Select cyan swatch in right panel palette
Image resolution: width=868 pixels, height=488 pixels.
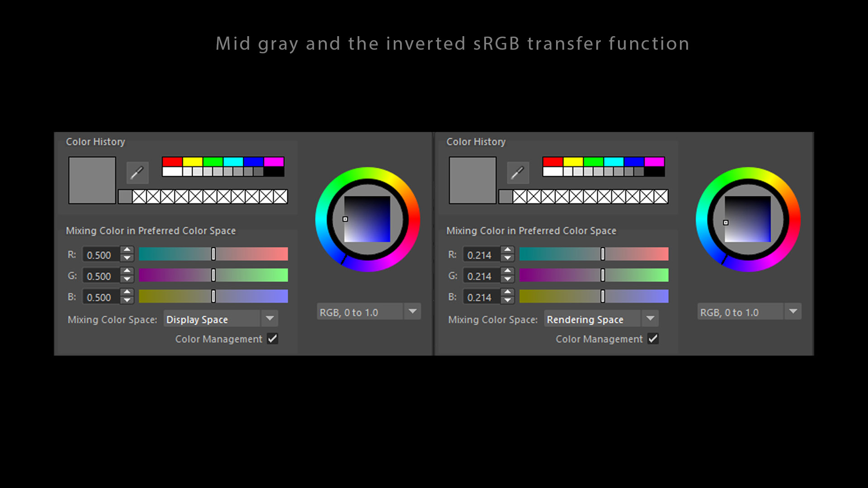[x=614, y=162]
